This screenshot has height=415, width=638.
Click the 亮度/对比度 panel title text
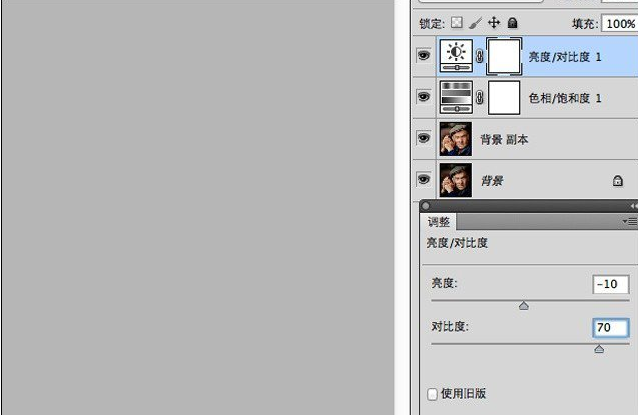coord(457,243)
